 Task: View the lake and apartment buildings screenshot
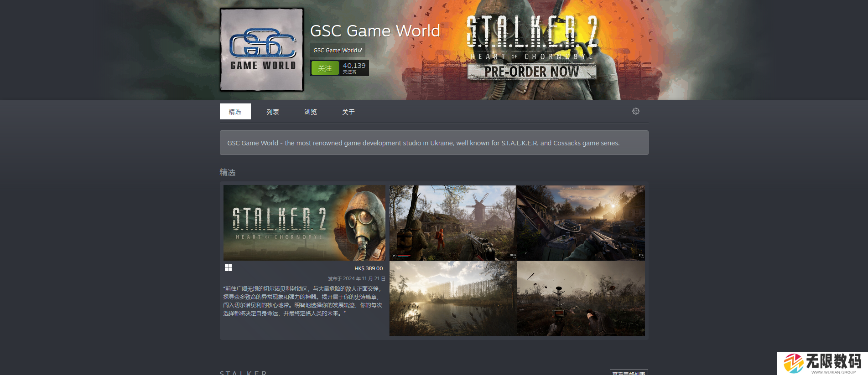pos(452,298)
